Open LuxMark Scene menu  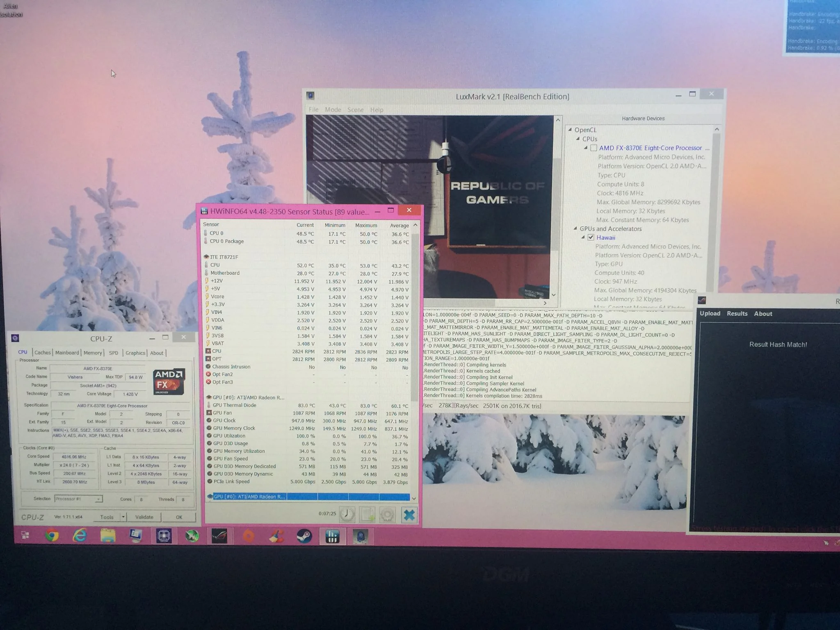(x=356, y=110)
